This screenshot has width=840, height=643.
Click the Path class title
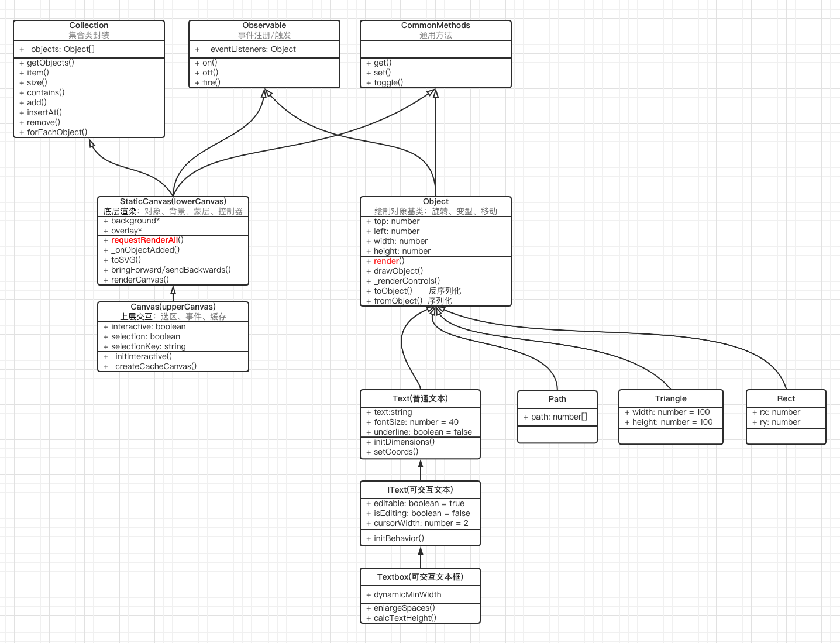(x=557, y=399)
